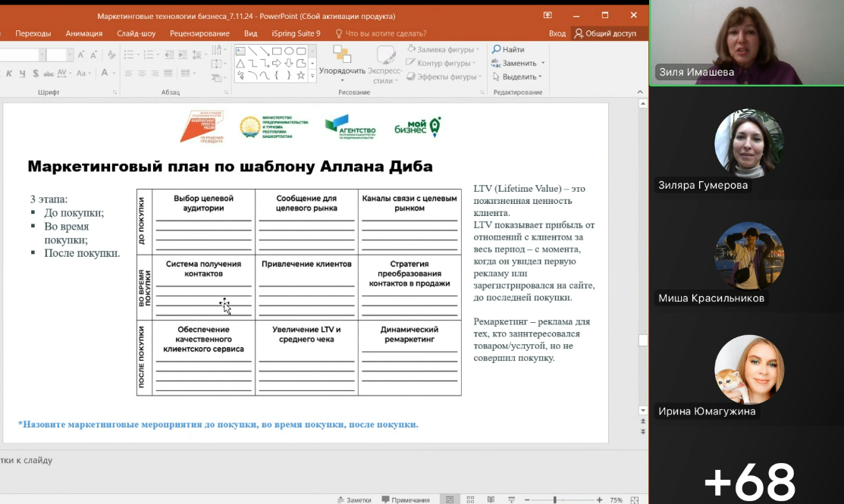
Task: Click Найти to search the presentation
Action: (x=508, y=49)
